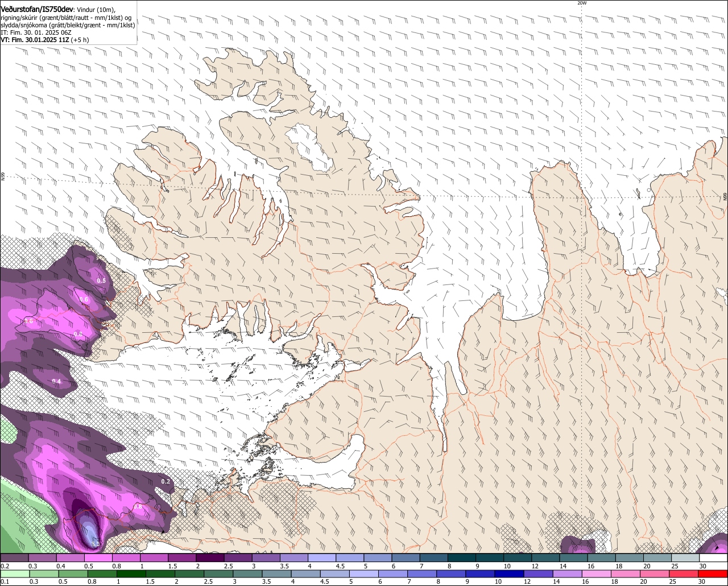Click the 'VT: Fim. 30.01.2025 11Z' valid time

(35, 40)
